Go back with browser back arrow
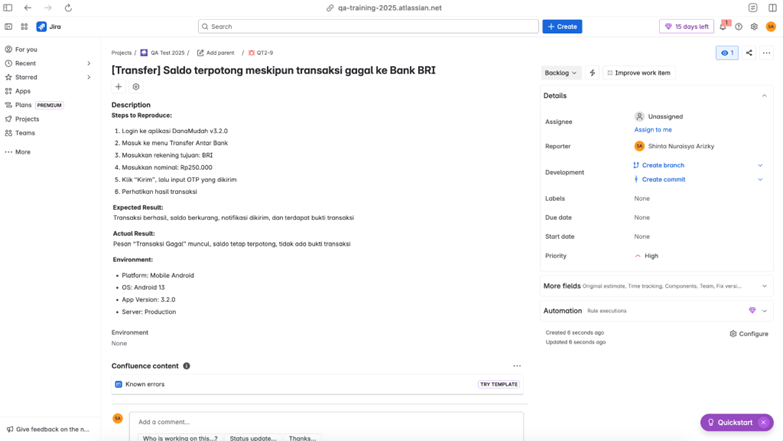This screenshot has width=783, height=441. tap(28, 7)
